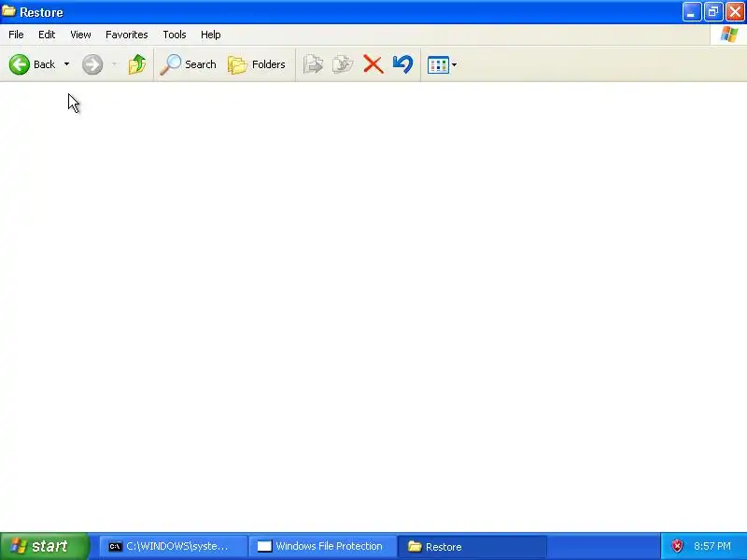Image resolution: width=747 pixels, height=560 pixels.
Task: Click the blue Undo arrow icon
Action: (403, 64)
